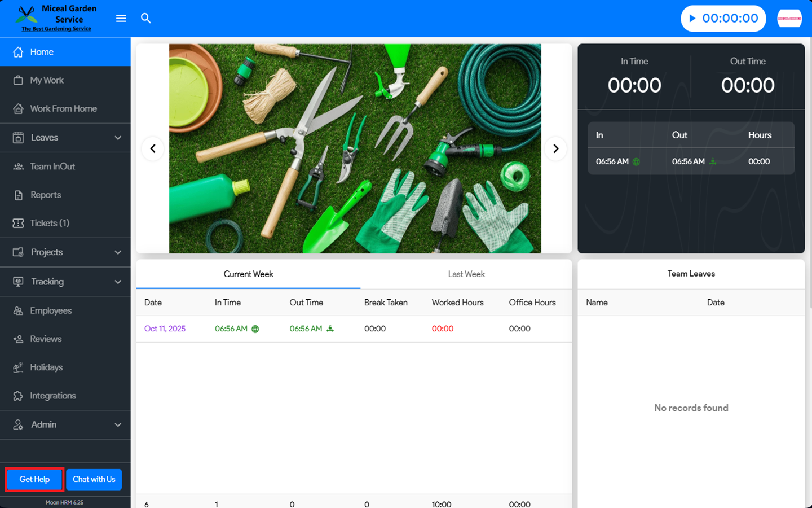Expand the Tracking submenu
812x508 pixels.
(x=118, y=282)
